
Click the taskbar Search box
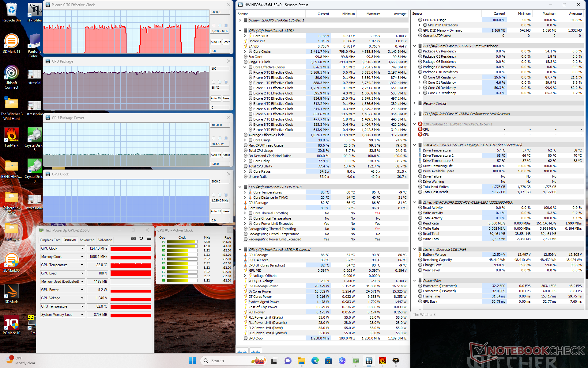point(224,361)
